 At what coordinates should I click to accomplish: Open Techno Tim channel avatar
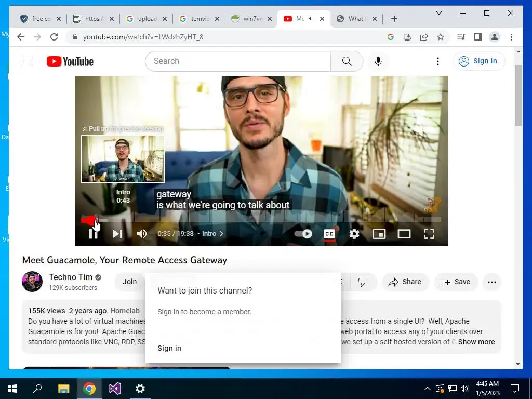(32, 282)
